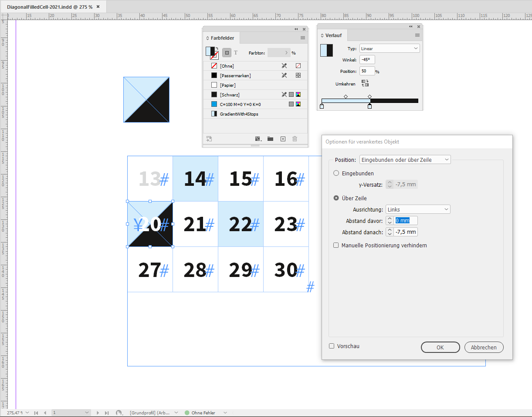532x417 pixels.
Task: Dismiss dialog via Abbrechen button
Action: [x=484, y=347]
